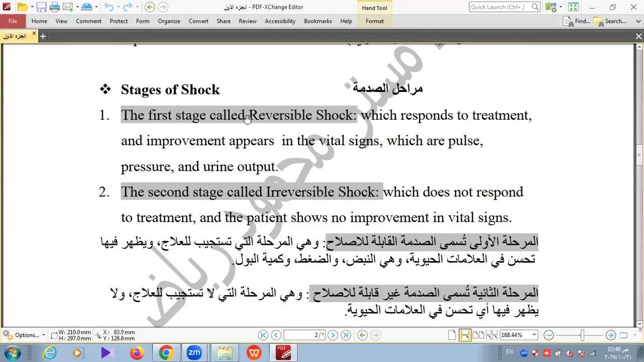Viewport: 644px width, 362px height.
Task: Open Zoom app from taskbar
Action: pos(195,353)
